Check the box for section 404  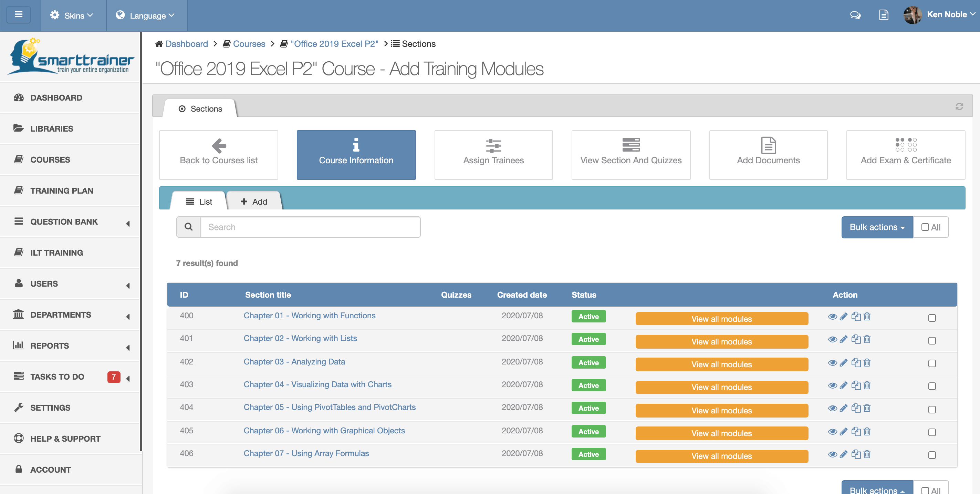pyautogui.click(x=932, y=410)
